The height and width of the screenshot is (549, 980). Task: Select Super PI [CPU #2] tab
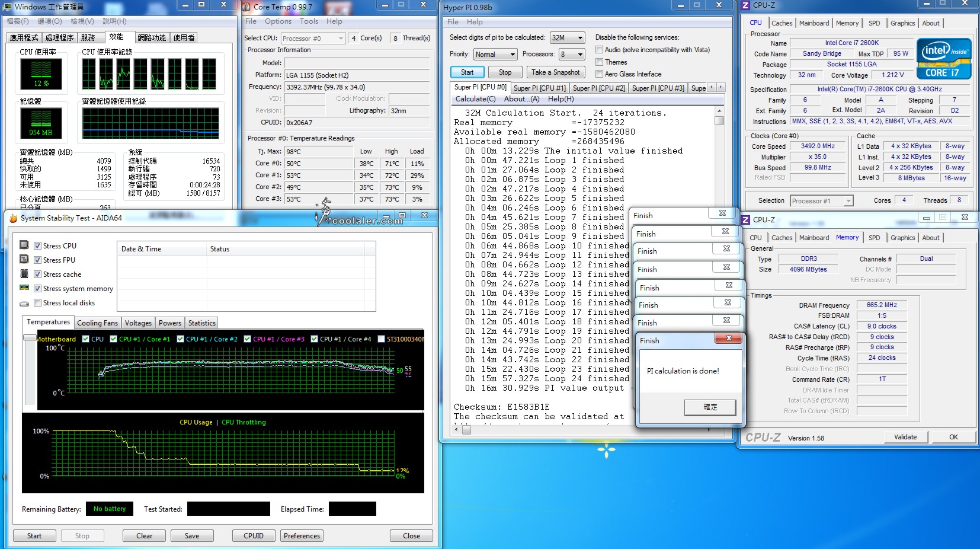(x=598, y=88)
